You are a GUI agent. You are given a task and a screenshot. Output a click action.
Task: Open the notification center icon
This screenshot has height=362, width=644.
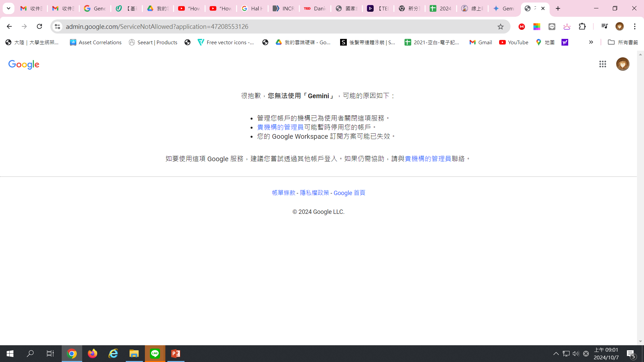tap(631, 354)
